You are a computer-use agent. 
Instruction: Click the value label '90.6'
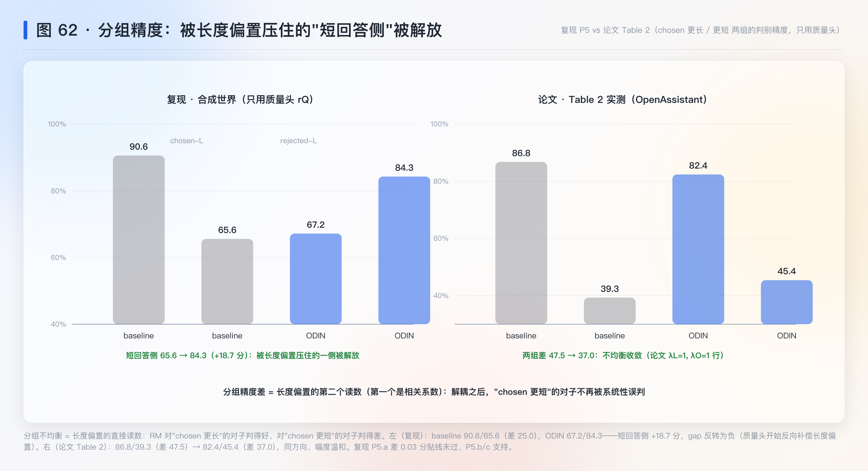pos(139,147)
